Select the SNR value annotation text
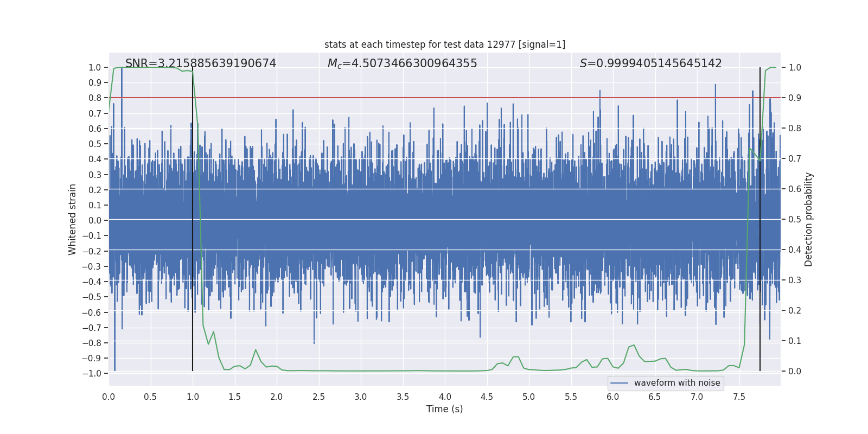This screenshot has width=868, height=434. pyautogui.click(x=201, y=63)
